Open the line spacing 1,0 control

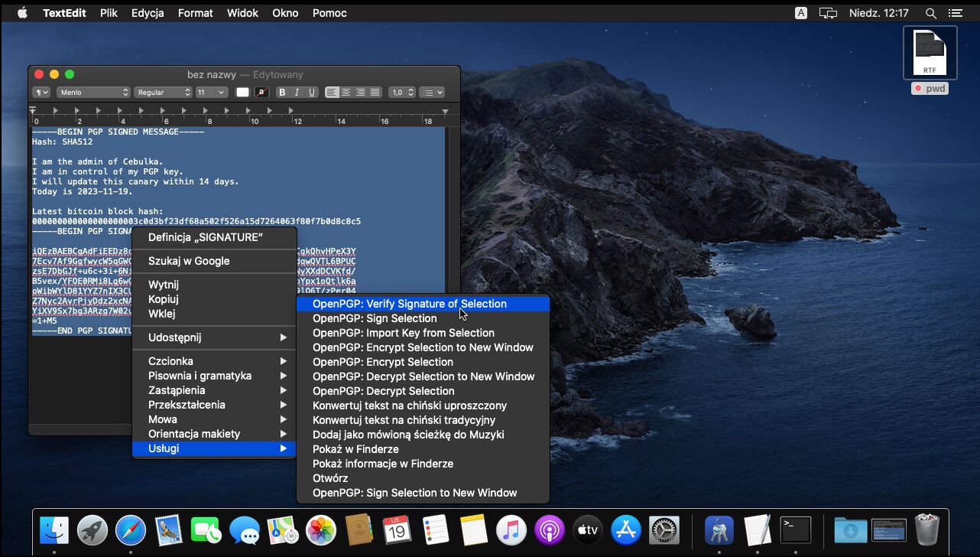pyautogui.click(x=401, y=93)
